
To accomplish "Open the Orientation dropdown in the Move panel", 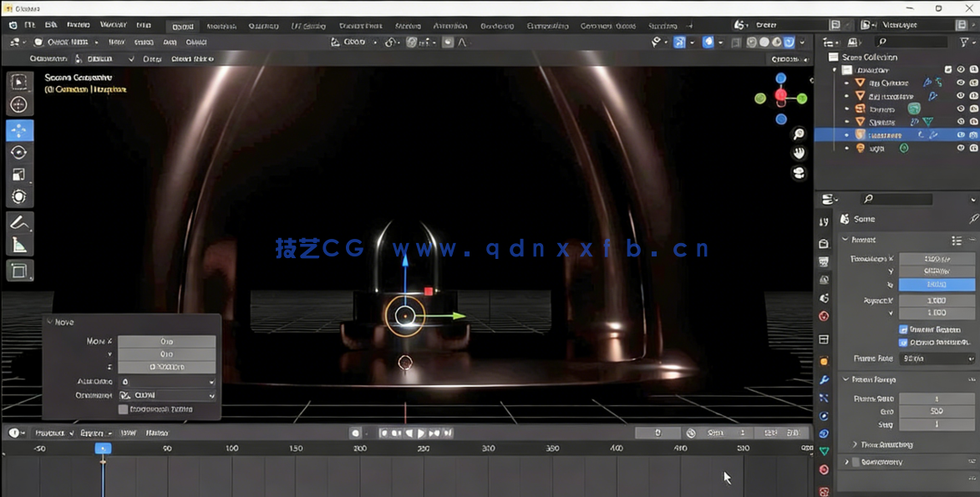I will (167, 395).
